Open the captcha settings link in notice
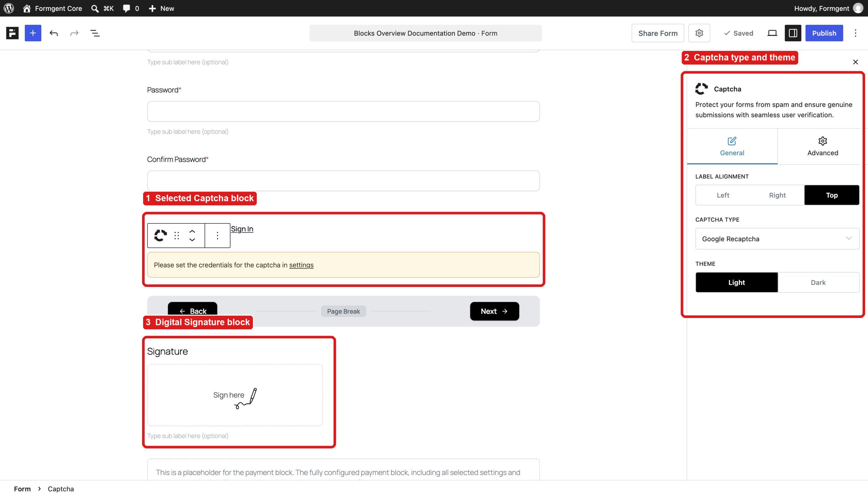The width and height of the screenshot is (868, 497). (301, 265)
